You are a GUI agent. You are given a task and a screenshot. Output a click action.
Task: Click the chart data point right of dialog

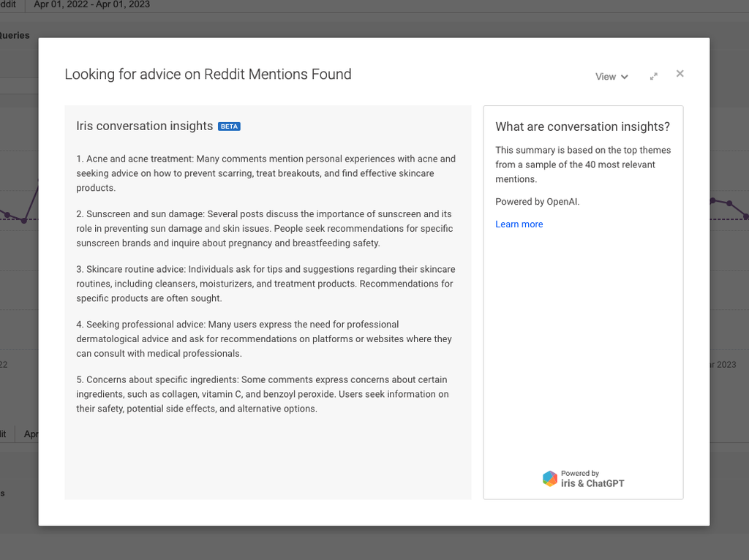pos(729,203)
